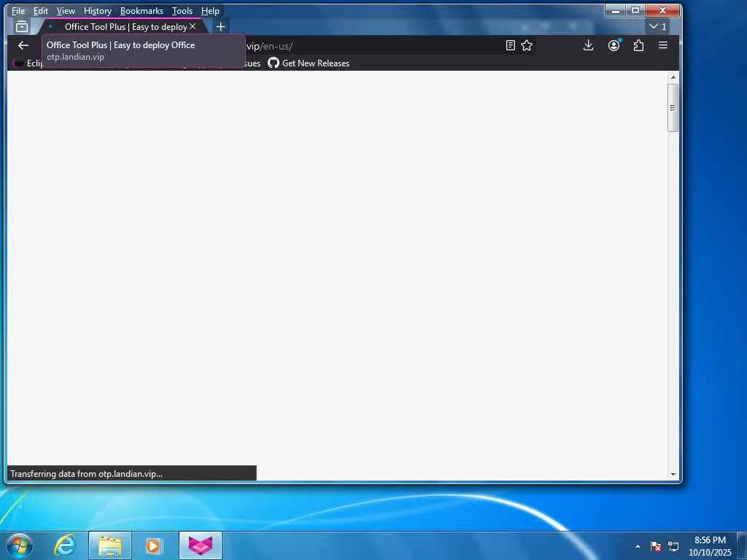Screen dimensions: 747x560
Task: Bookmark this page with star icon
Action: pos(527,46)
